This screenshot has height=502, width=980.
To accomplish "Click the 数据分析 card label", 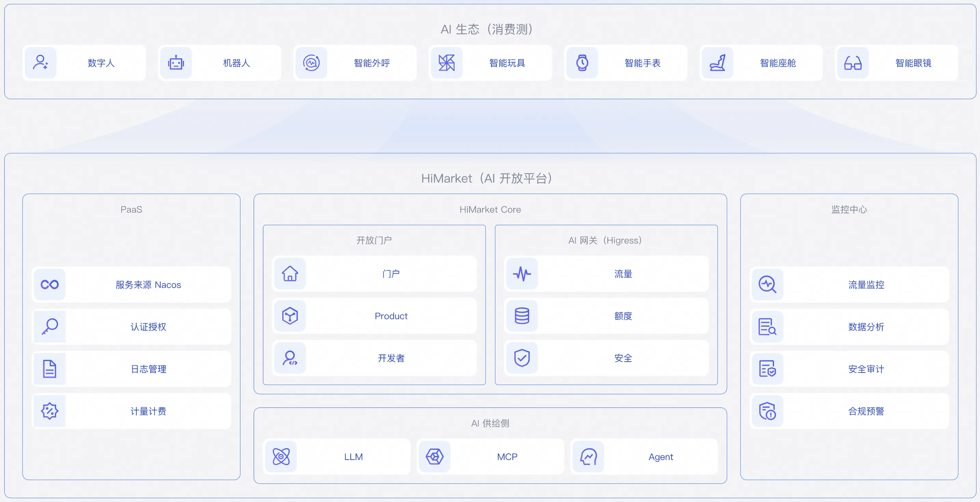I will [x=866, y=327].
